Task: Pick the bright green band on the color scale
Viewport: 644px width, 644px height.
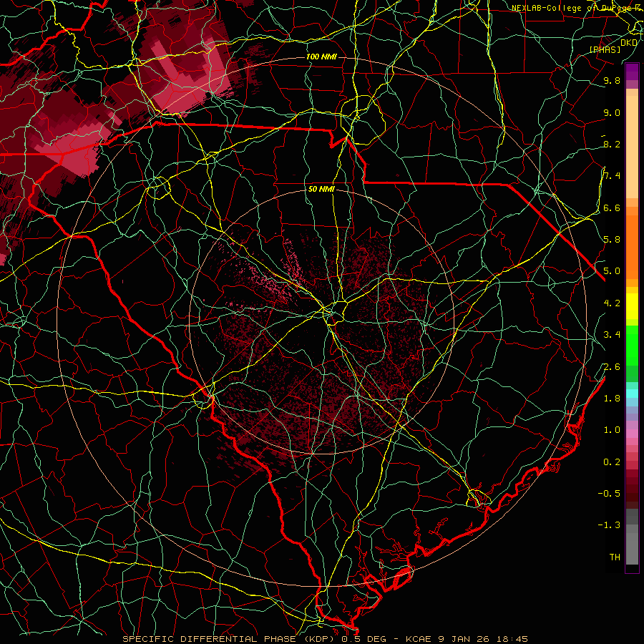Action: (632, 345)
